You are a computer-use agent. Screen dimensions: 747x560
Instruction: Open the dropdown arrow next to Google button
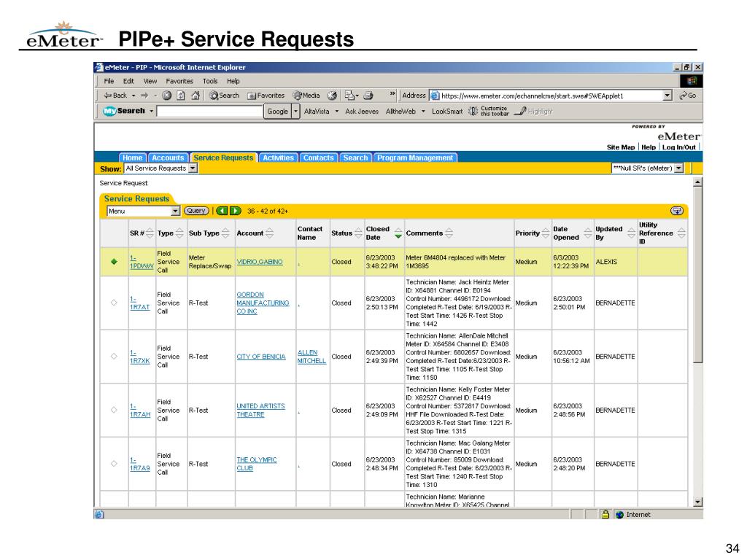(295, 111)
